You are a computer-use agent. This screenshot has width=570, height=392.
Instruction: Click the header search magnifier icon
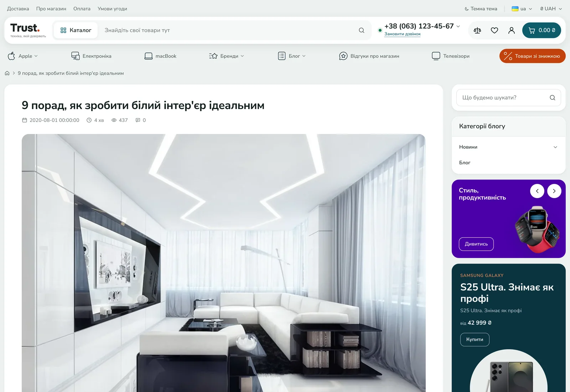click(x=362, y=30)
